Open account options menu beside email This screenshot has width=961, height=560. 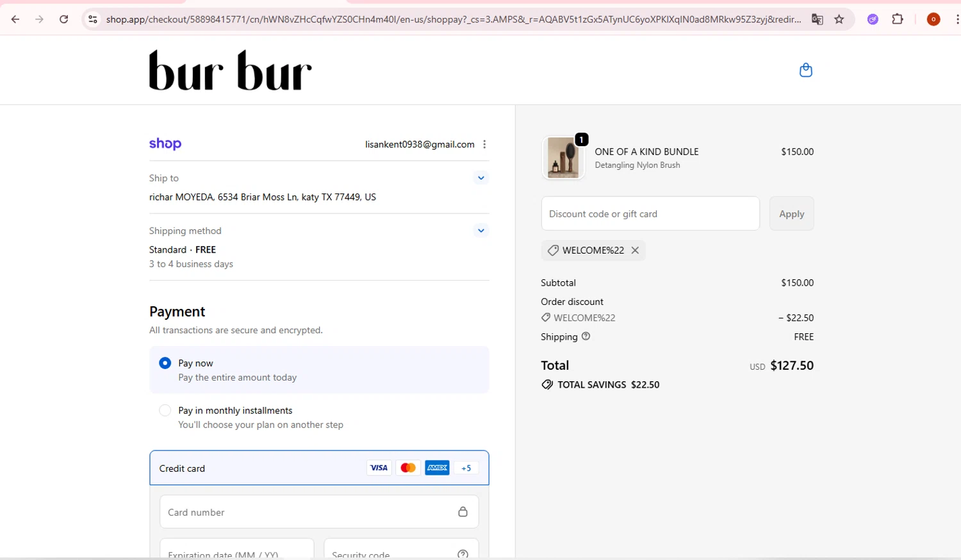click(x=484, y=144)
